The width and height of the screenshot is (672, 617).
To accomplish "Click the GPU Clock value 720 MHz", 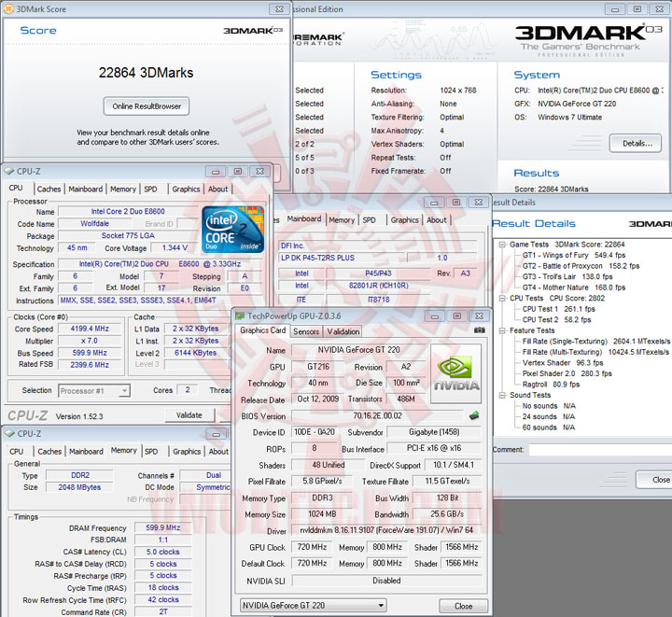I will click(x=312, y=547).
